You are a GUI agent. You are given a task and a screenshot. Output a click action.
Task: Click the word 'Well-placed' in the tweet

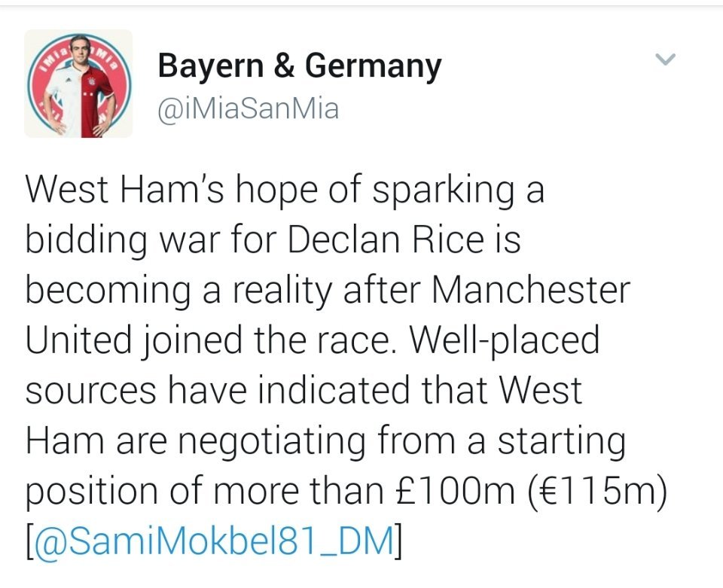click(x=504, y=342)
